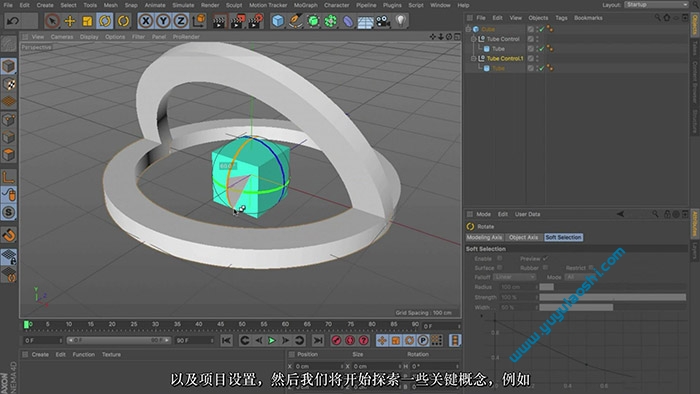Viewport: 700px width, 394px height.
Task: Switch to Modeling Axis tab
Action: (484, 237)
